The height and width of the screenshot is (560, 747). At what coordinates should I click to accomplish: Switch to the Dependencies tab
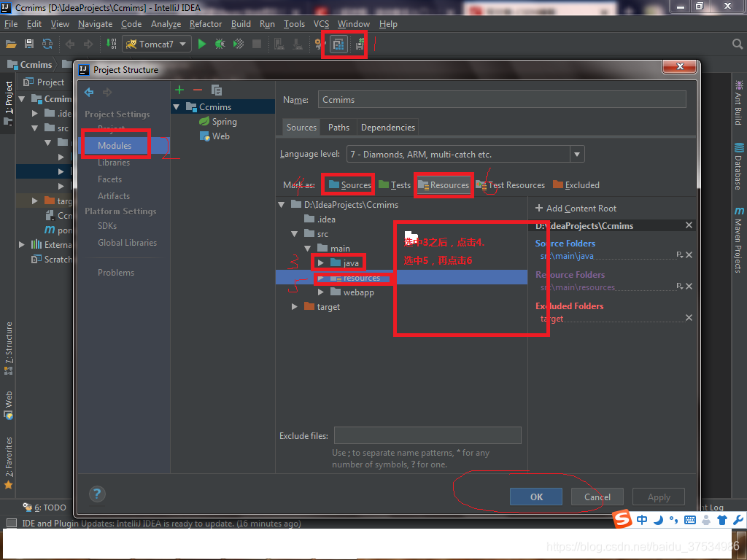point(388,128)
